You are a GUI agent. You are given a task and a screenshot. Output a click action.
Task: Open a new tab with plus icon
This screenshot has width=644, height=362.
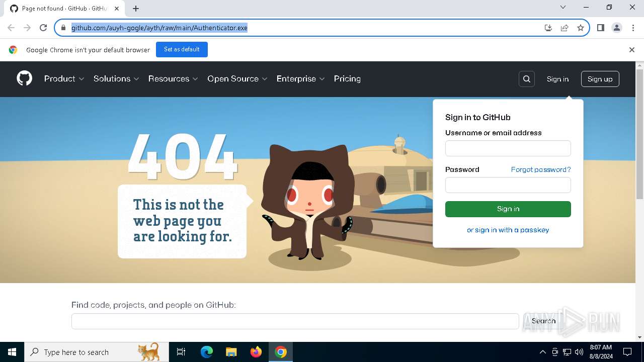point(136,9)
